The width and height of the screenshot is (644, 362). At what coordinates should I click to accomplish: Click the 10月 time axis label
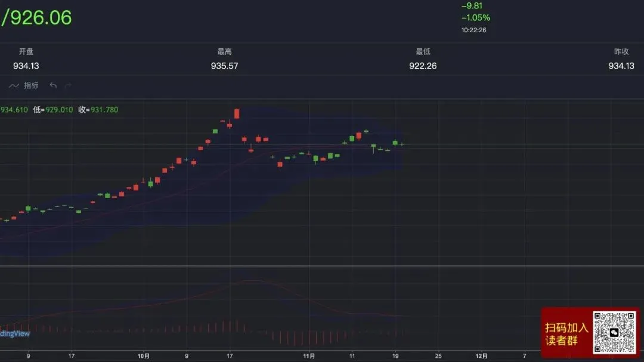click(143, 356)
